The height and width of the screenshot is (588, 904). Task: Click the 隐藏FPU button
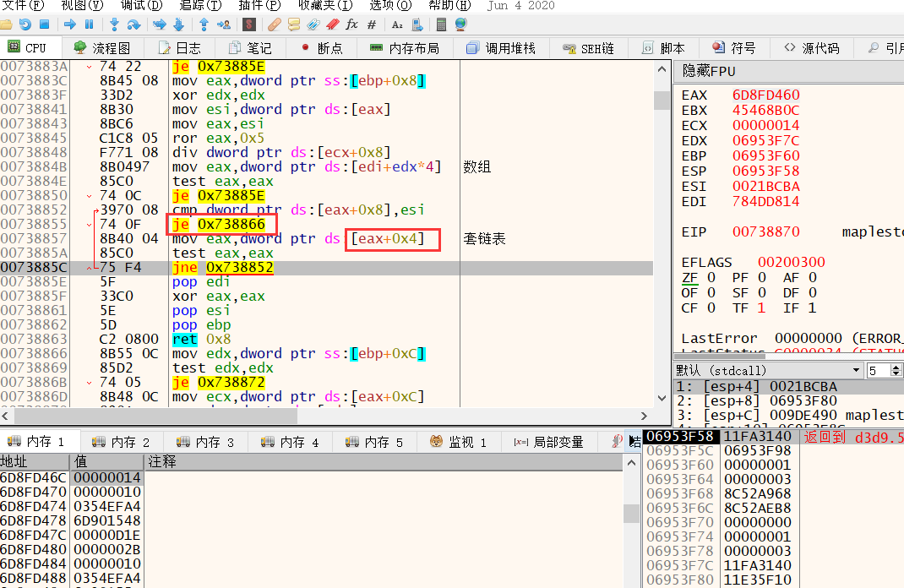click(x=710, y=72)
